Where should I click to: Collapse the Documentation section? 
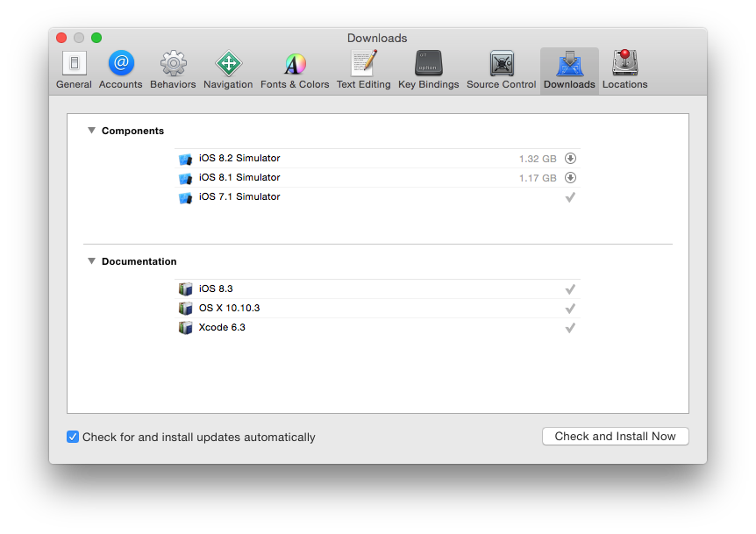pyautogui.click(x=91, y=261)
